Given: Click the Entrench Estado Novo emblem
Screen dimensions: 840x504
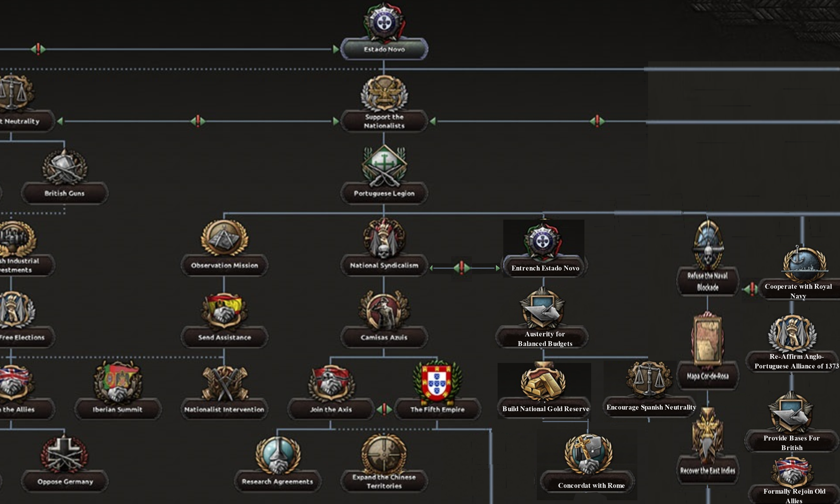Looking at the screenshot, I should point(543,242).
